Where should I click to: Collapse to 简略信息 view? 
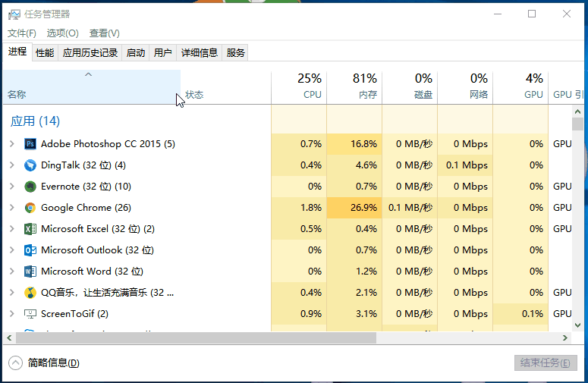point(46,363)
